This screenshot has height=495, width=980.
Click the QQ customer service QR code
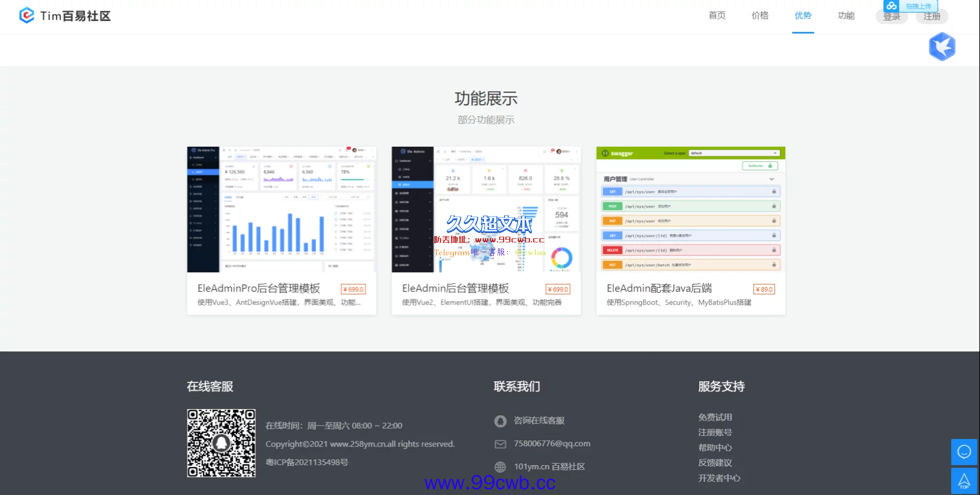(x=221, y=443)
